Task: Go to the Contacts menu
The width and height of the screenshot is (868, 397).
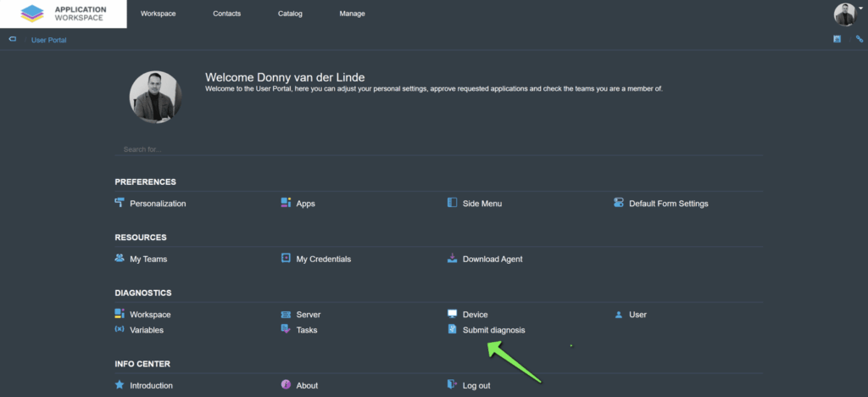Action: (227, 14)
